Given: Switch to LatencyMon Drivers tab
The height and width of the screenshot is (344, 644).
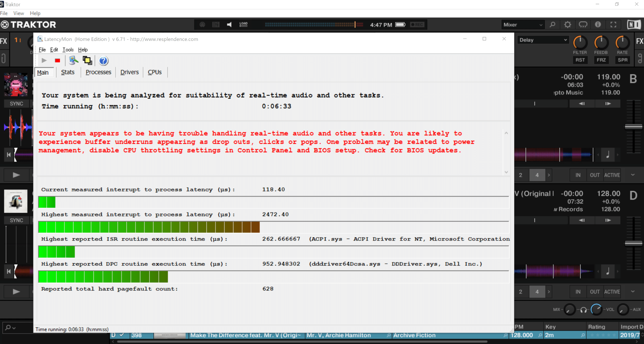Looking at the screenshot, I should point(129,72).
